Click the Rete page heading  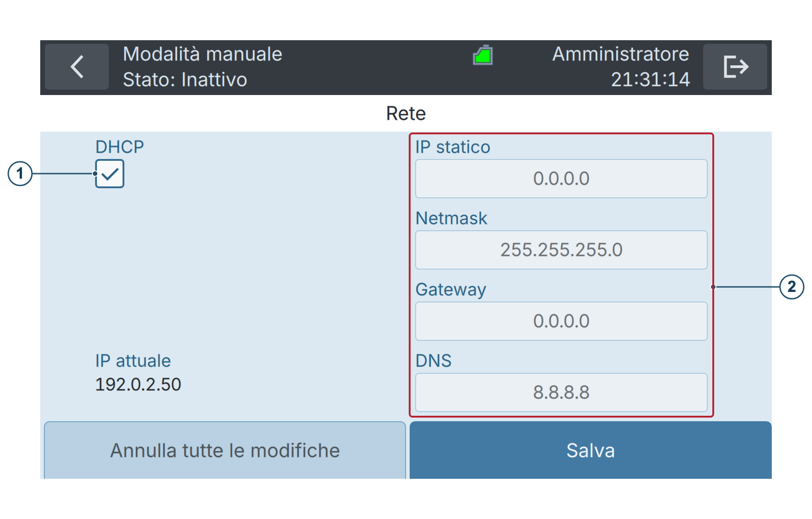coord(406,113)
